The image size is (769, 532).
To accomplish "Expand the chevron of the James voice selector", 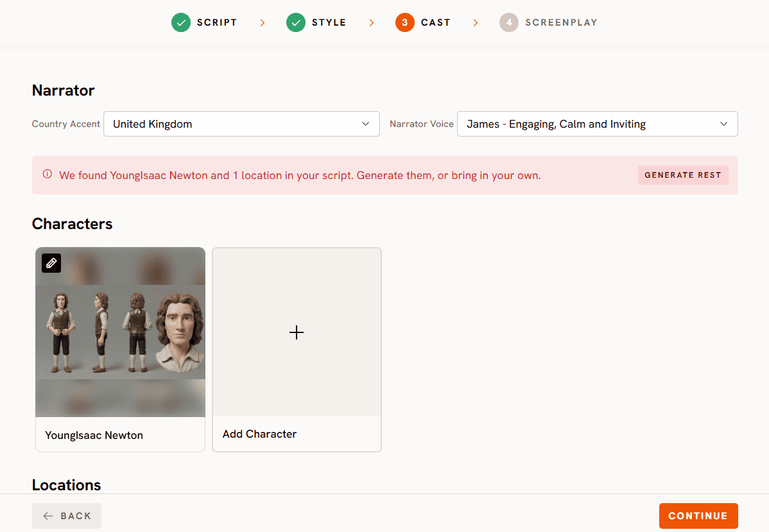I will click(723, 124).
